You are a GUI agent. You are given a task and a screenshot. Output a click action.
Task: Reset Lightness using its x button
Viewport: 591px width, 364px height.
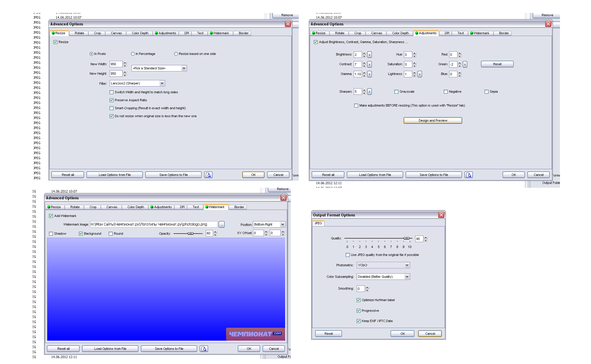pyautogui.click(x=420, y=74)
